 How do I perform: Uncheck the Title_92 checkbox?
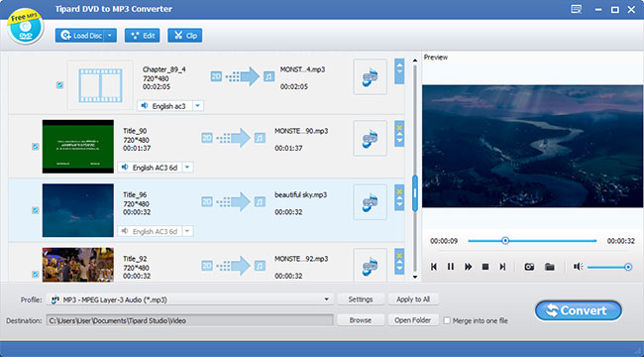click(x=36, y=274)
